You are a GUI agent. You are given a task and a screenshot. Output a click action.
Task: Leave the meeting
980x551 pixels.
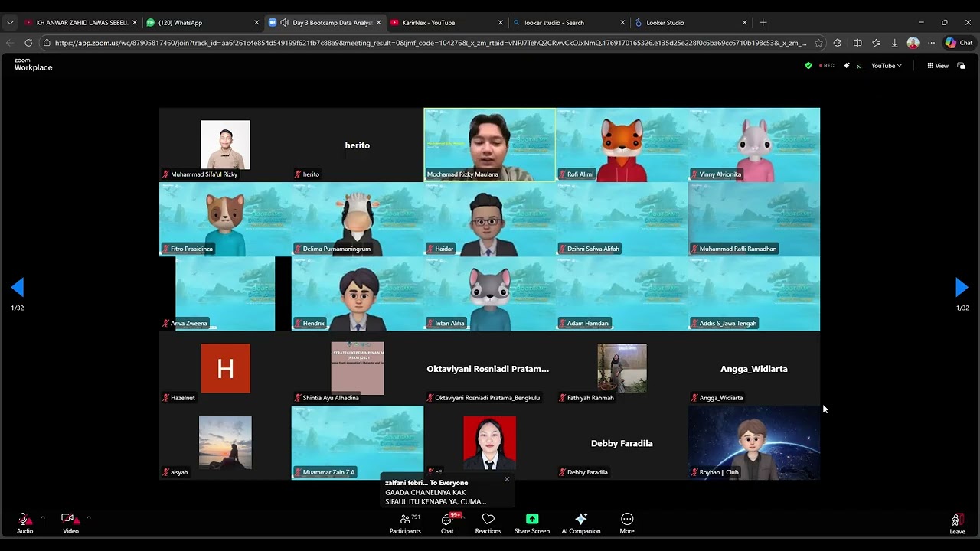tap(957, 523)
